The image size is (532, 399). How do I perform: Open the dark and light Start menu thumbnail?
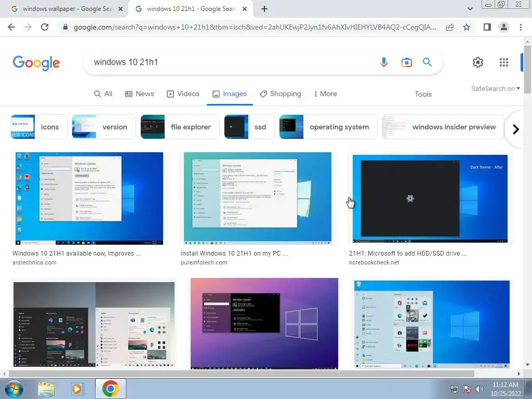[x=94, y=324]
